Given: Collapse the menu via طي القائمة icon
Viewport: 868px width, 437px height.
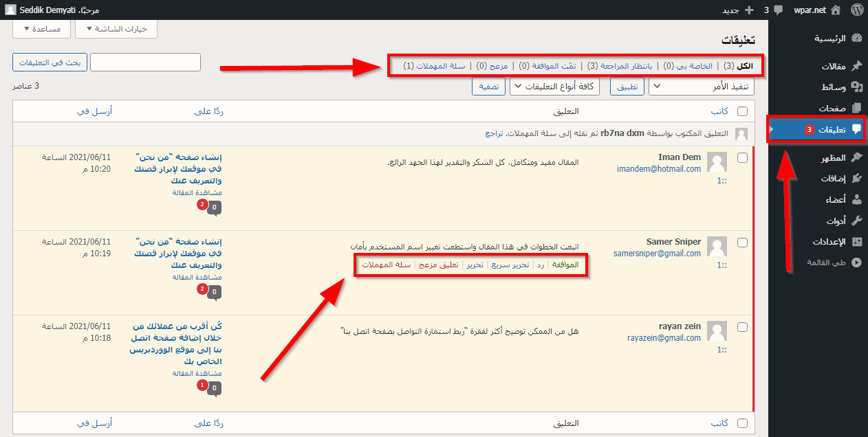Looking at the screenshot, I should [x=856, y=262].
